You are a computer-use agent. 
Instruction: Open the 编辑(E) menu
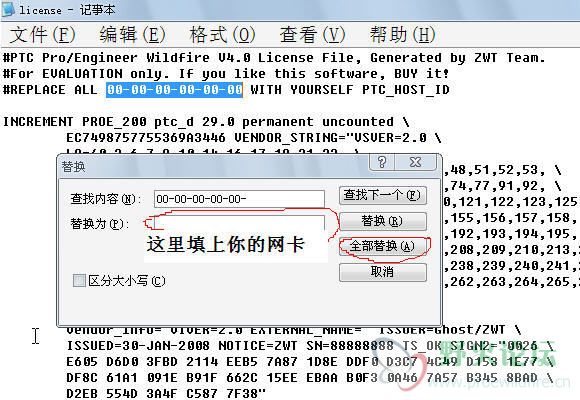click(132, 35)
